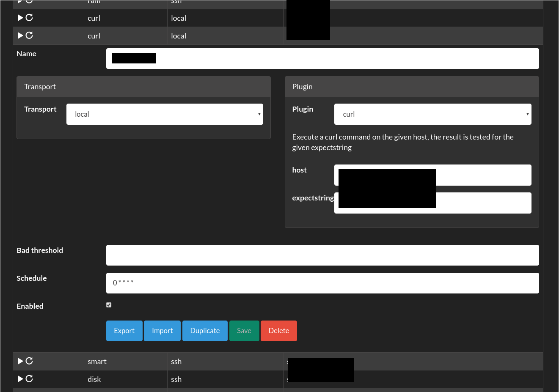Image resolution: width=559 pixels, height=392 pixels.
Task: Open the Transport dropdown showing local
Action: (x=165, y=114)
